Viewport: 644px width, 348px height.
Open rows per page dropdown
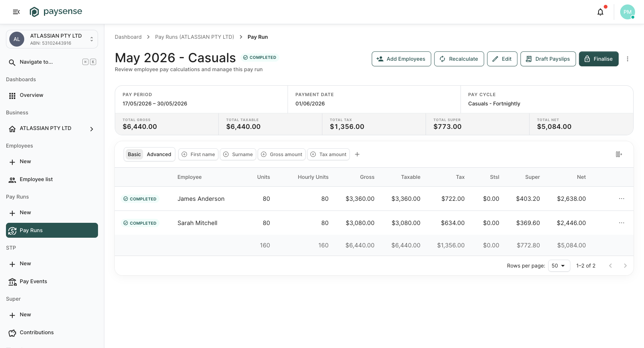tap(559, 266)
